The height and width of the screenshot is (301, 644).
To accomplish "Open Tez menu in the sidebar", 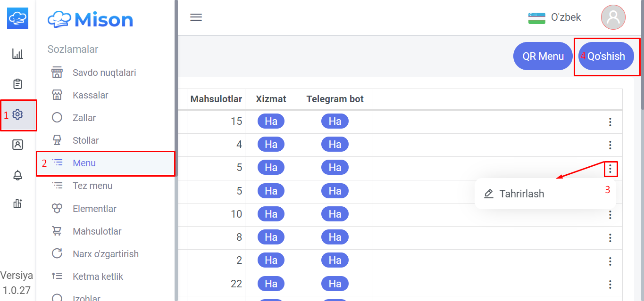I will pyautogui.click(x=106, y=186).
